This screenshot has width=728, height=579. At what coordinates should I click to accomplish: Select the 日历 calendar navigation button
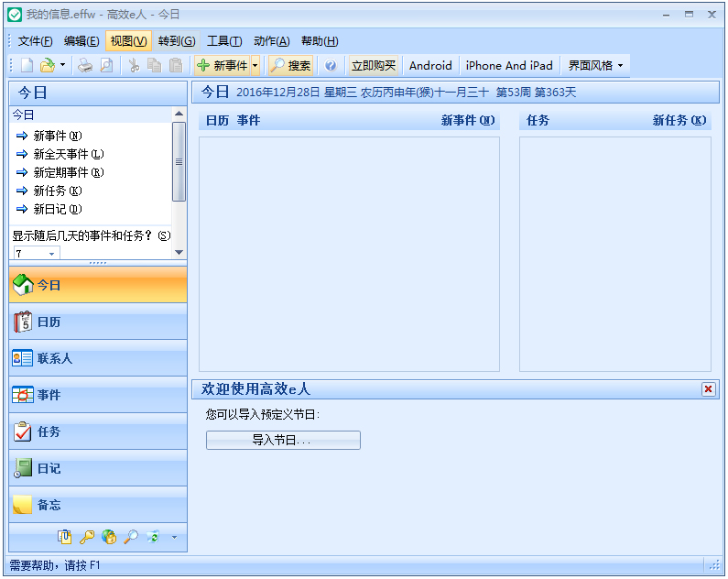click(98, 322)
